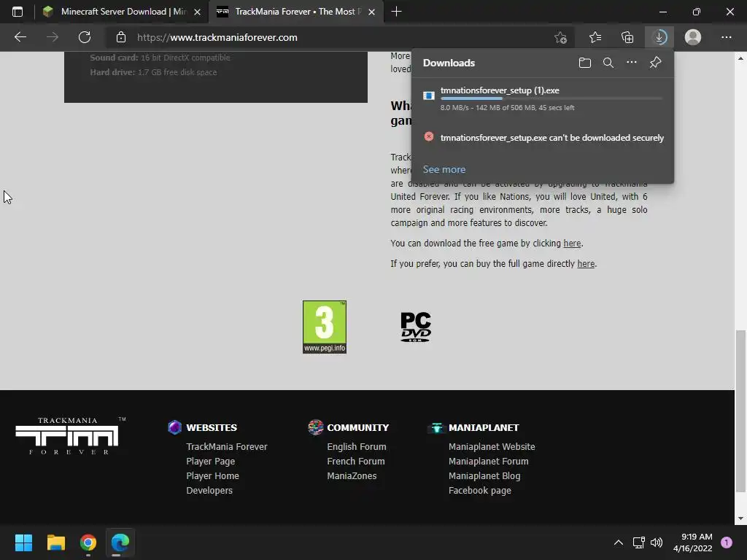Click the file icon of tmnationsforever_setup (1).exe
Image resolution: width=747 pixels, height=560 pixels.
pyautogui.click(x=429, y=96)
